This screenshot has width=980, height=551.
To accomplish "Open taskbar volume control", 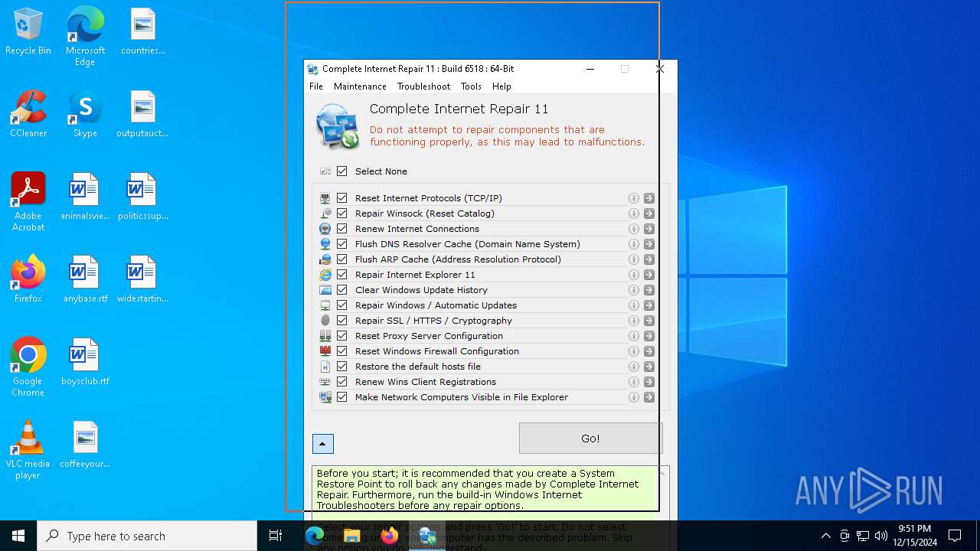I will tap(881, 536).
